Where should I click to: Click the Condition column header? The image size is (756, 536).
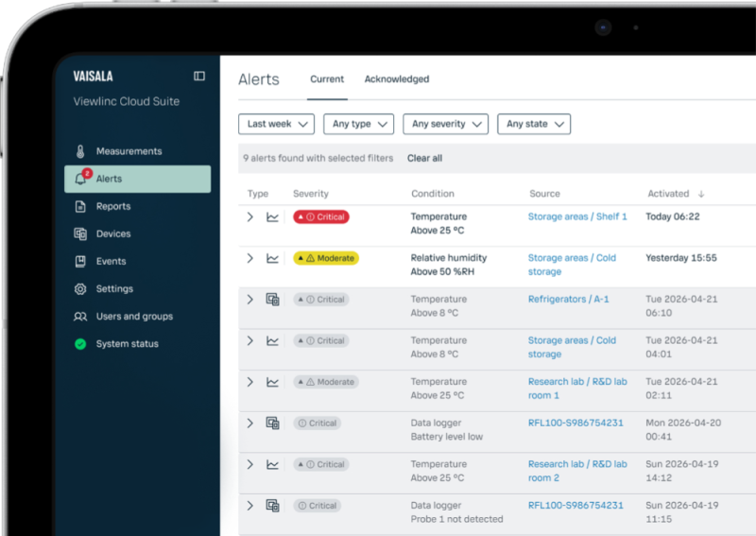(433, 194)
